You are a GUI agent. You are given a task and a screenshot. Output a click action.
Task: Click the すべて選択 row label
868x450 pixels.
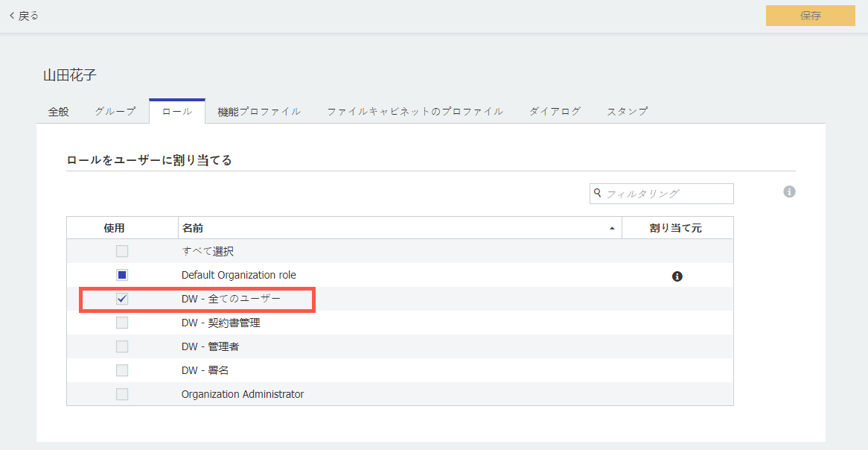point(208,251)
